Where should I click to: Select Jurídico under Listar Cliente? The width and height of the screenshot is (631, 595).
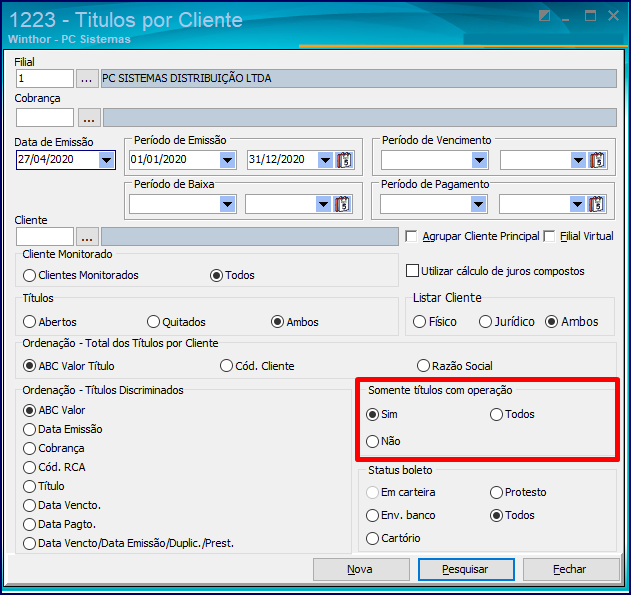tap(485, 322)
